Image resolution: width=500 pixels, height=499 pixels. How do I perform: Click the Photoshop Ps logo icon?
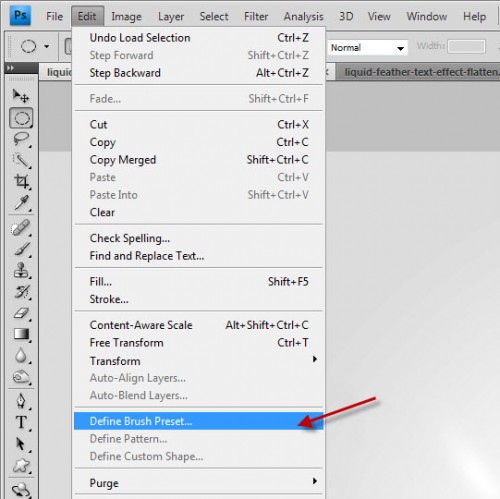tap(20, 15)
